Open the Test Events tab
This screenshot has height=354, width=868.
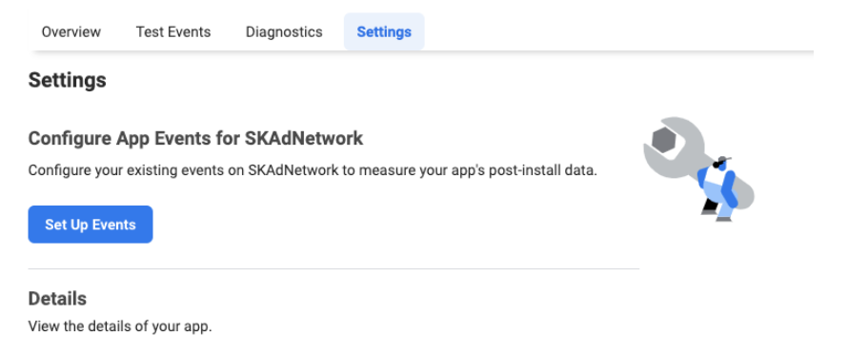coord(173,32)
